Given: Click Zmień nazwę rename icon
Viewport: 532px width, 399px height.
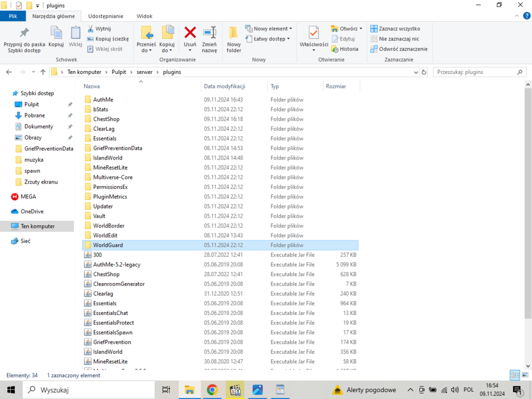Looking at the screenshot, I should (x=209, y=40).
